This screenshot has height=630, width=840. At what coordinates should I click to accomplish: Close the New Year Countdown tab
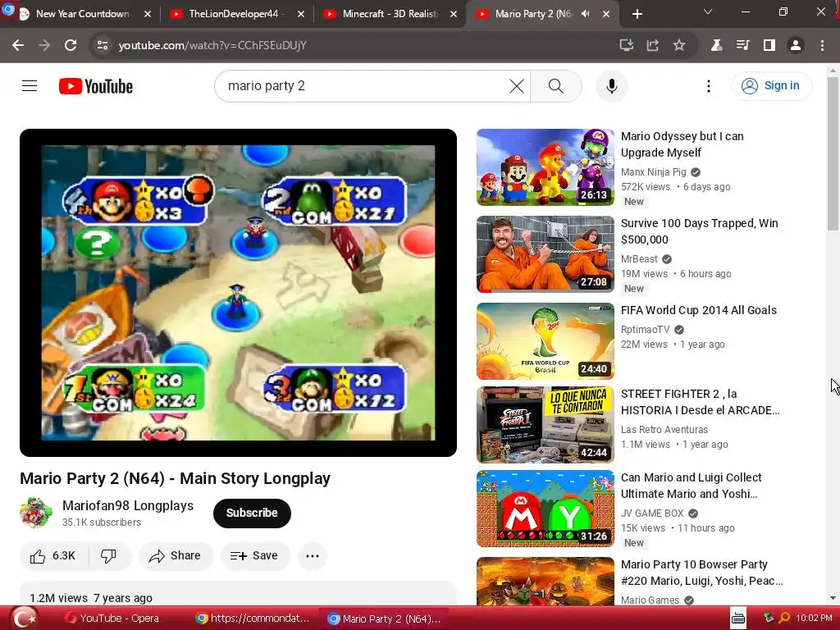(x=148, y=14)
